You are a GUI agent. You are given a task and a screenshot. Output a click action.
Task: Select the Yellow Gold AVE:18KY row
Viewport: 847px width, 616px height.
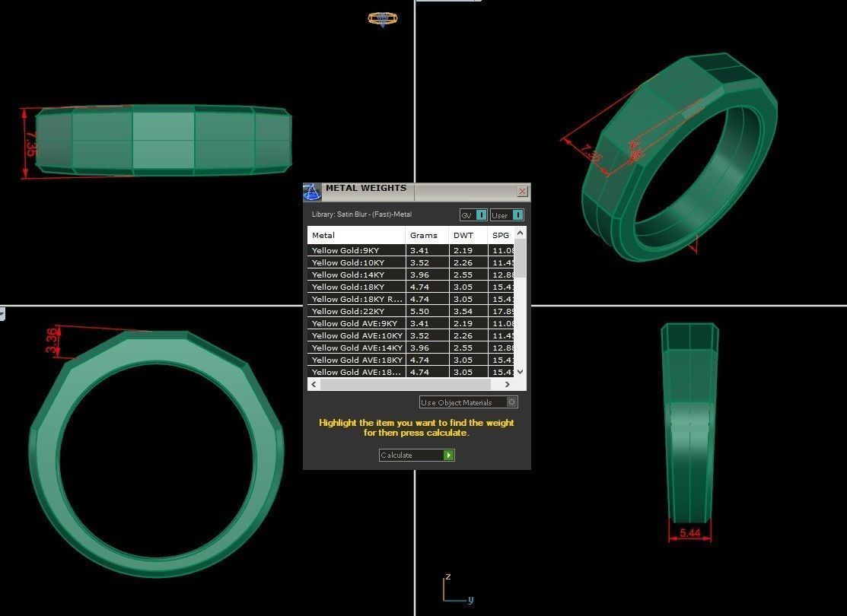click(410, 360)
